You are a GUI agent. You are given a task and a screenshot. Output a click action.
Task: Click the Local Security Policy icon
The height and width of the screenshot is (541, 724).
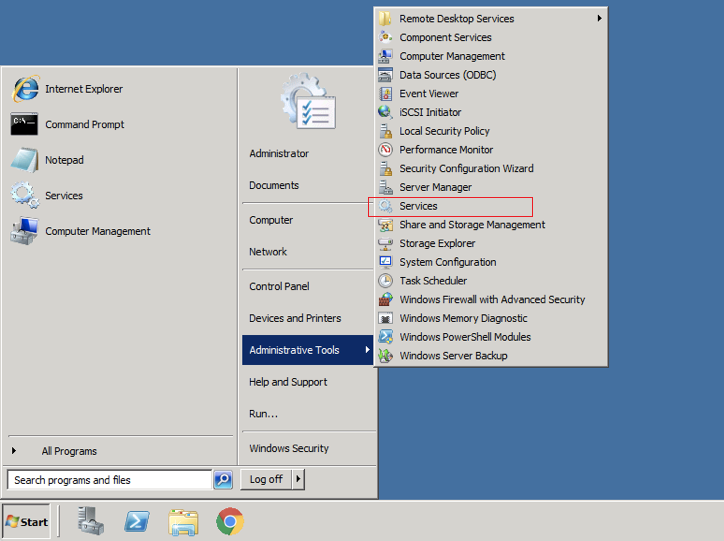pos(385,131)
